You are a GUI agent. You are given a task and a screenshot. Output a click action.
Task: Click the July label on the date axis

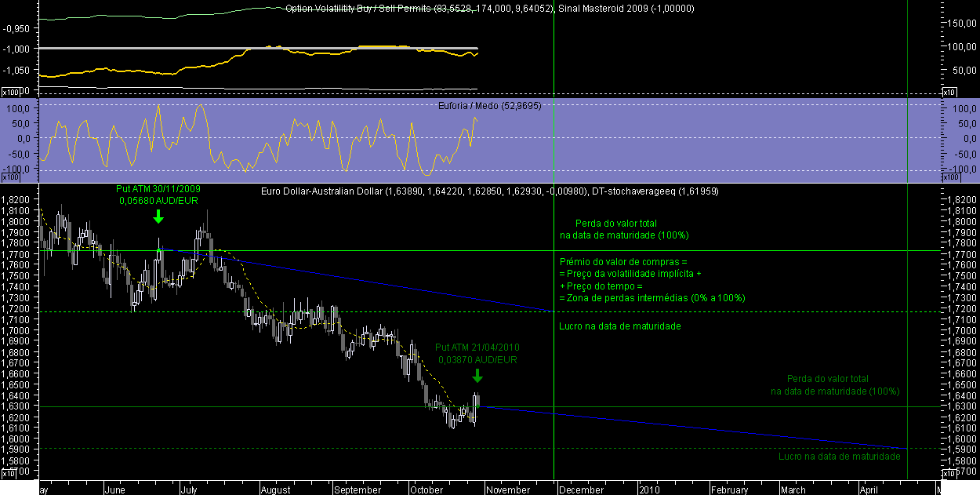click(x=190, y=490)
